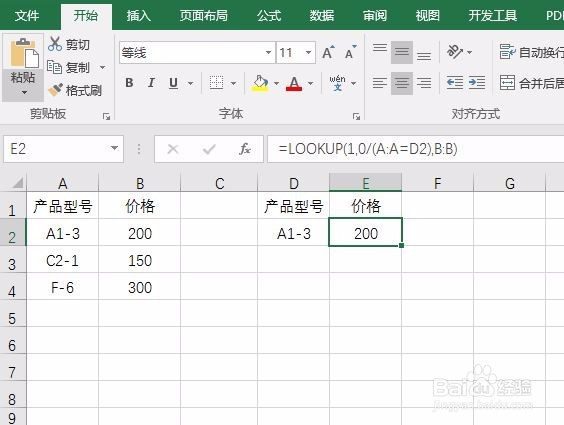Switch to the Formulas (公式) tab
Image resolution: width=564 pixels, height=425 pixels.
(269, 15)
